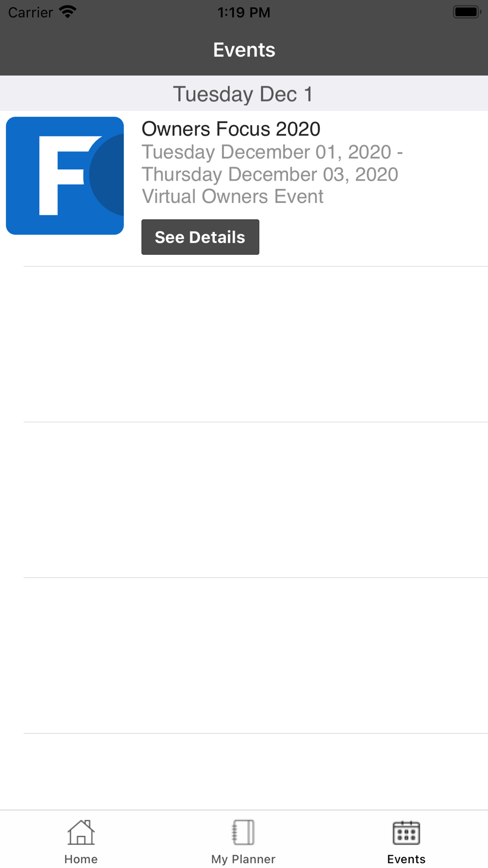Viewport: 488px width, 868px height.
Task: Click the See Details button
Action: (x=200, y=237)
